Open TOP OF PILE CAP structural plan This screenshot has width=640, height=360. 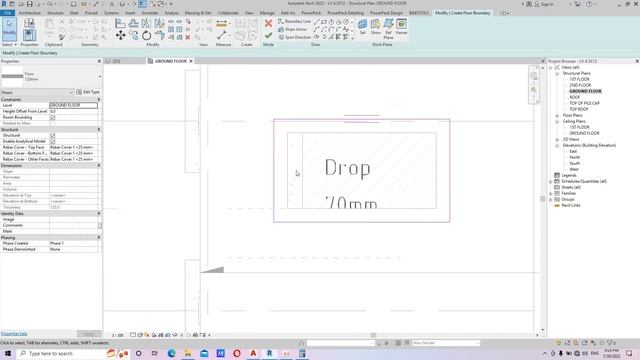pyautogui.click(x=584, y=103)
